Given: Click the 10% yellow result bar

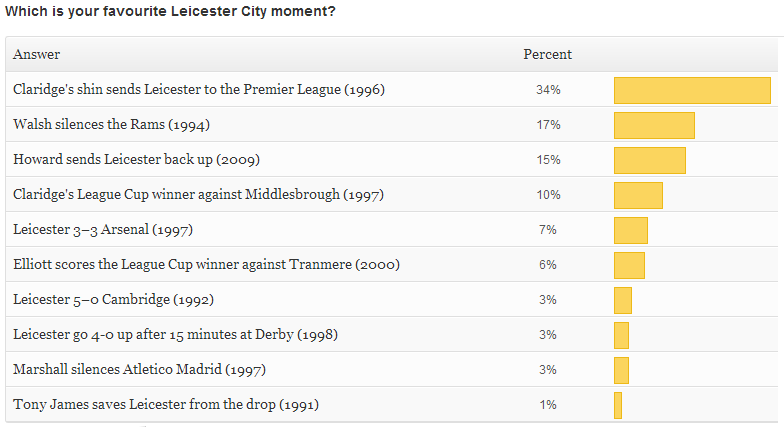Looking at the screenshot, I should point(638,196).
